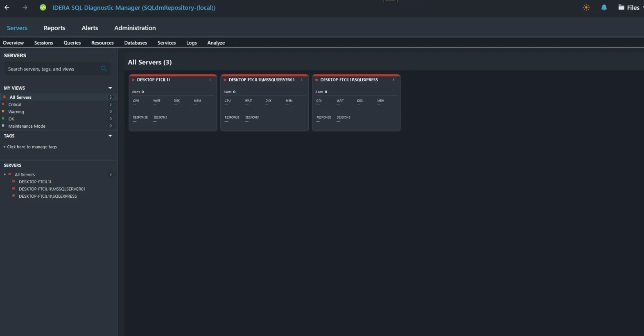Open the SQLEXPRESS server card title
This screenshot has width=644, height=336.
(x=349, y=80)
